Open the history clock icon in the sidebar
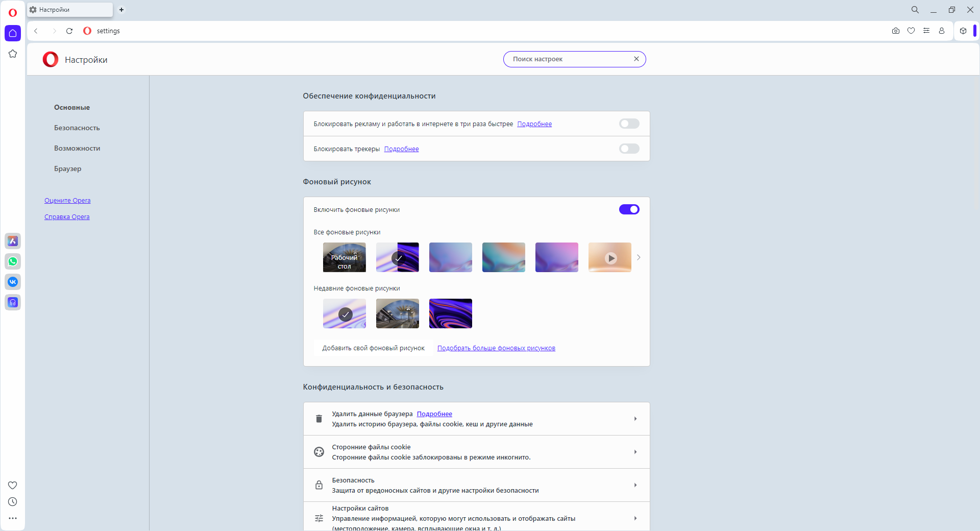This screenshot has height=531, width=980. point(13,502)
